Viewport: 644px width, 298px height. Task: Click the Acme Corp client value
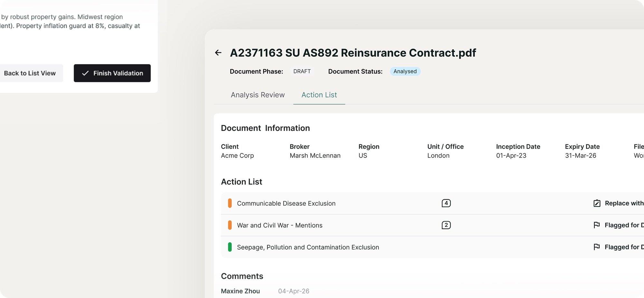(x=237, y=155)
